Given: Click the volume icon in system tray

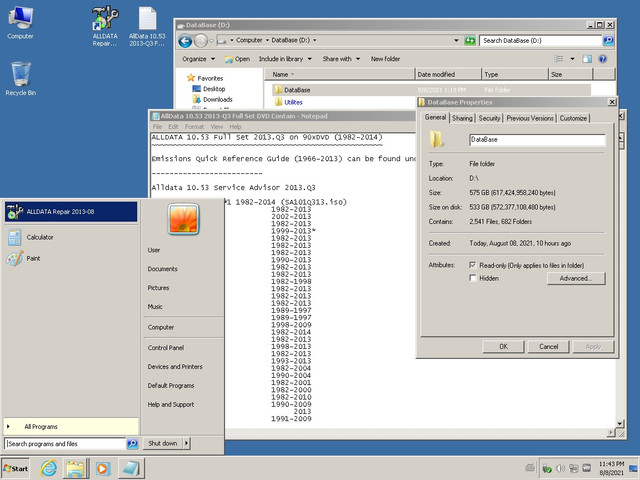Looking at the screenshot, I should pos(560,468).
